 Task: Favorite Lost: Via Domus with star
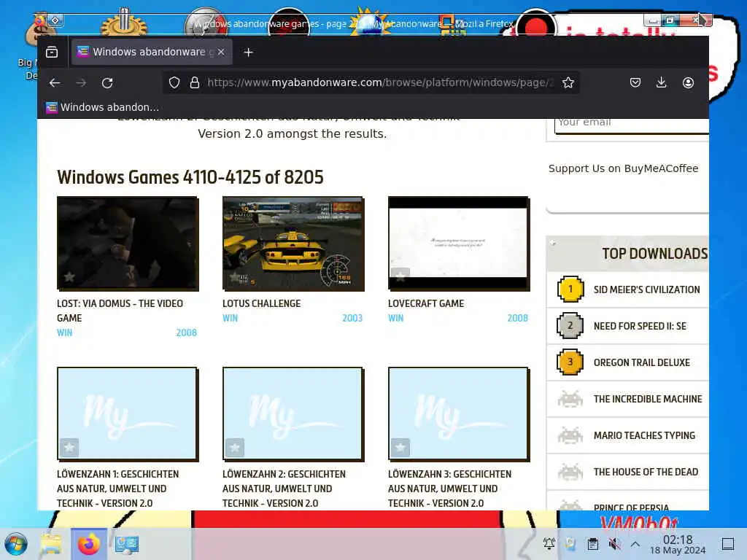point(69,276)
